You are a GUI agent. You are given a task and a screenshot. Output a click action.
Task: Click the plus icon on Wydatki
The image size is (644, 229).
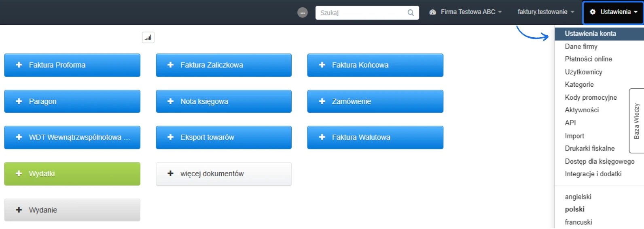coord(19,173)
